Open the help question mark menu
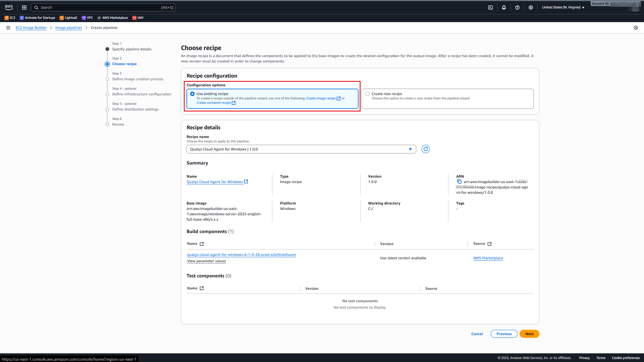644x362 pixels. point(517,7)
